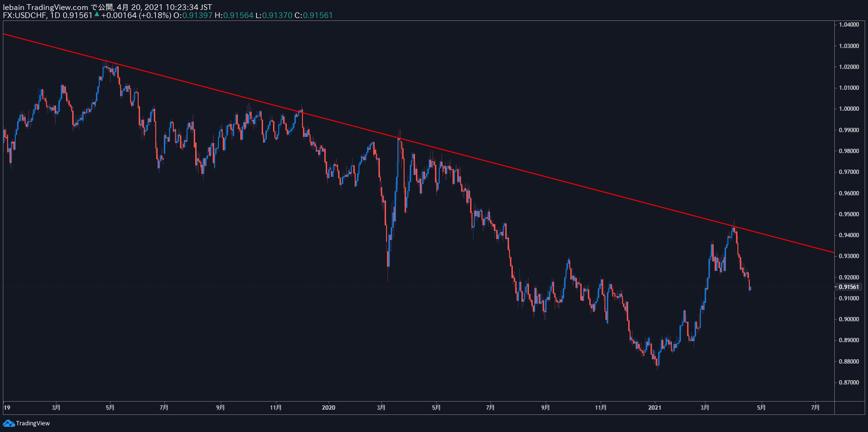
Task: Click the change value +0.00164 (+0.18%)
Action: [x=136, y=15]
